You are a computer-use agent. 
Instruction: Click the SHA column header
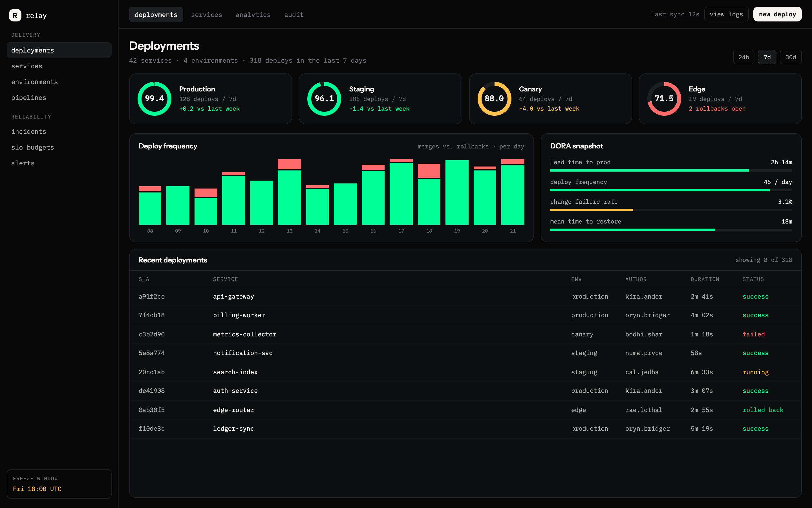coord(144,279)
